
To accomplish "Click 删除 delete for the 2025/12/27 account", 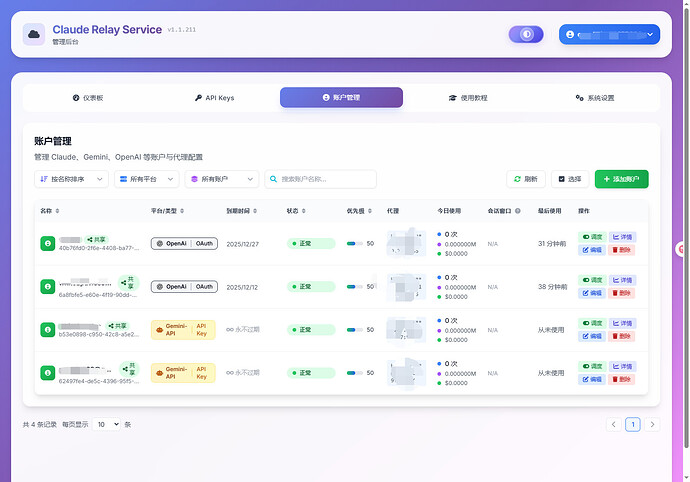I will click(x=621, y=250).
